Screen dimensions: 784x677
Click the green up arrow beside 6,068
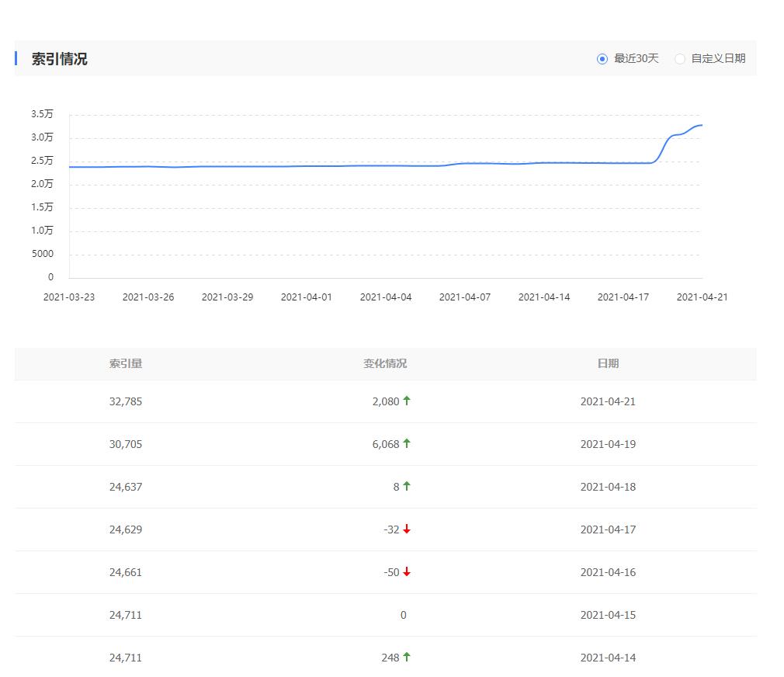[408, 444]
